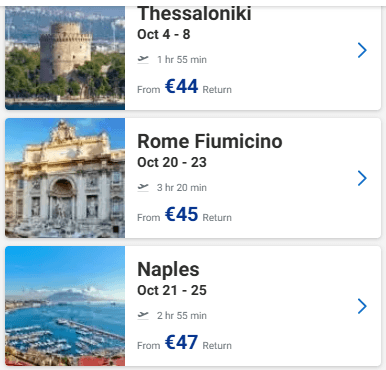This screenshot has height=370, width=386.
Task: Click the Naples harbor photo
Action: (65, 306)
